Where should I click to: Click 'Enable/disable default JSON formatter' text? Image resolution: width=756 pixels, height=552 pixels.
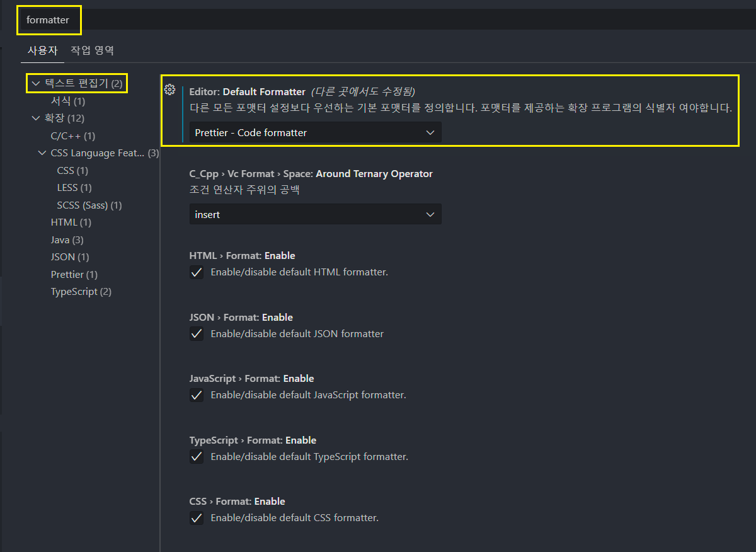tap(297, 334)
